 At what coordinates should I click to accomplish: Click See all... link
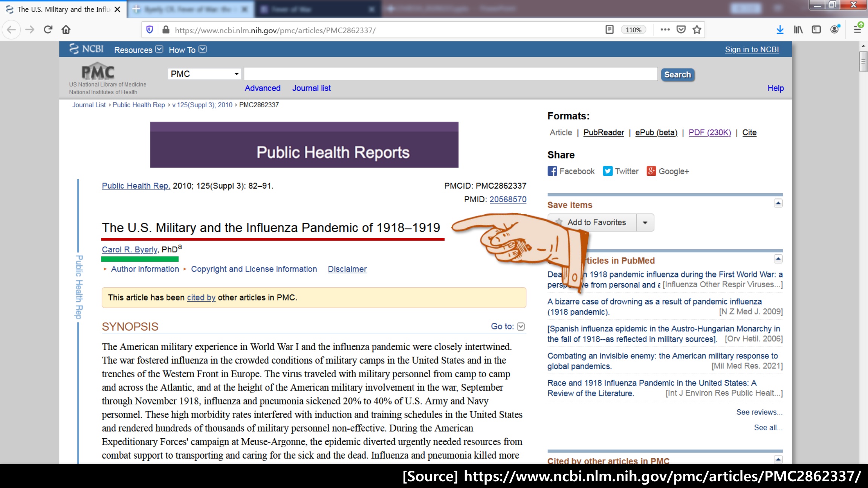[768, 428]
